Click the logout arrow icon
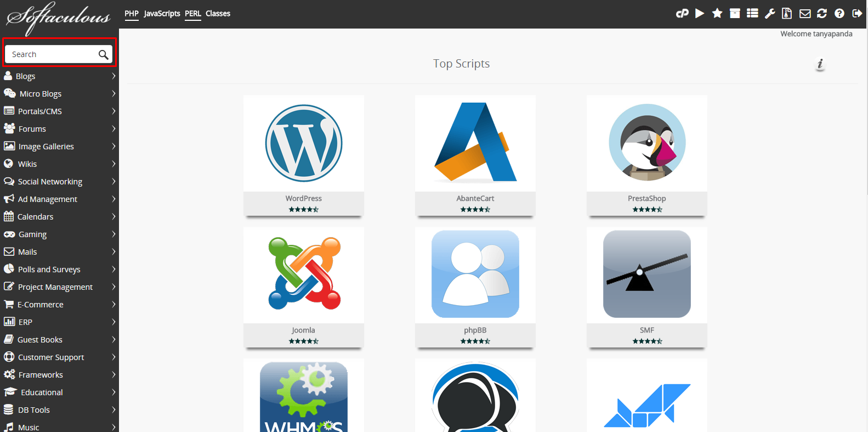Viewport: 868px width, 432px height. point(857,14)
